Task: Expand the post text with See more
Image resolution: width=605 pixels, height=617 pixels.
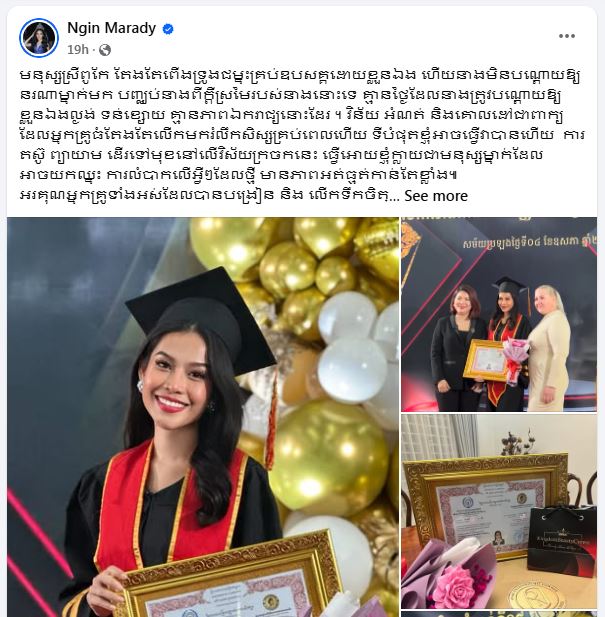Action: [436, 196]
